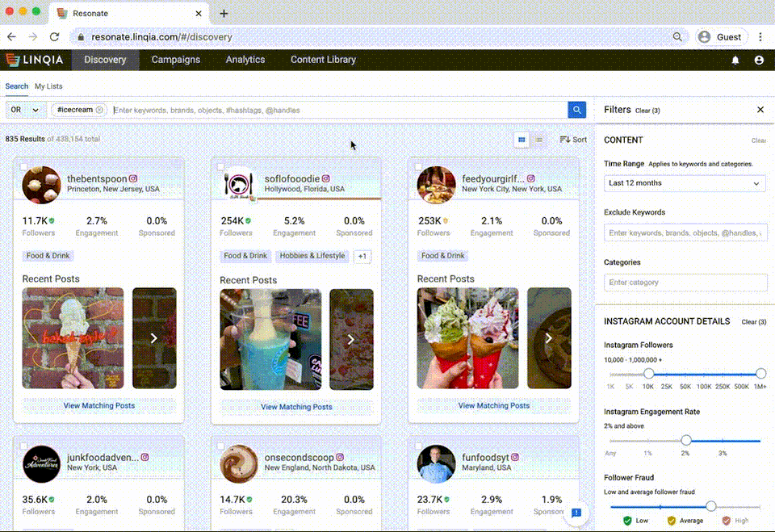The width and height of the screenshot is (775, 532).
Task: Switch to grid view layout
Action: tap(522, 140)
